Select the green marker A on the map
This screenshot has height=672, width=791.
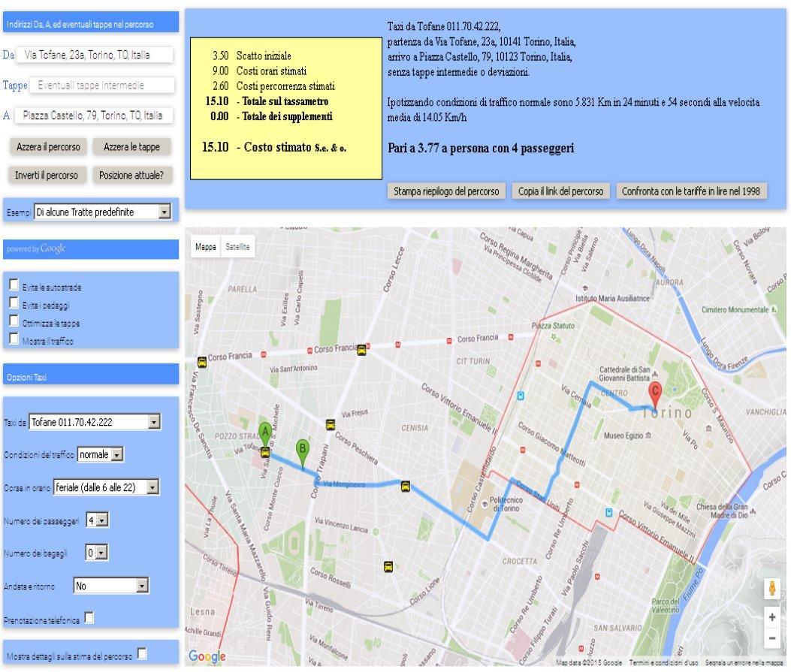267,429
